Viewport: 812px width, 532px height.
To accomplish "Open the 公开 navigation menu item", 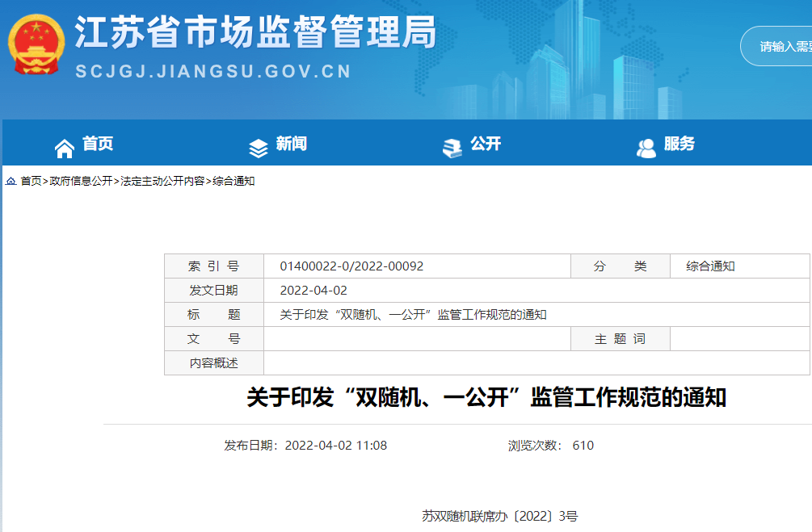I will coord(485,144).
